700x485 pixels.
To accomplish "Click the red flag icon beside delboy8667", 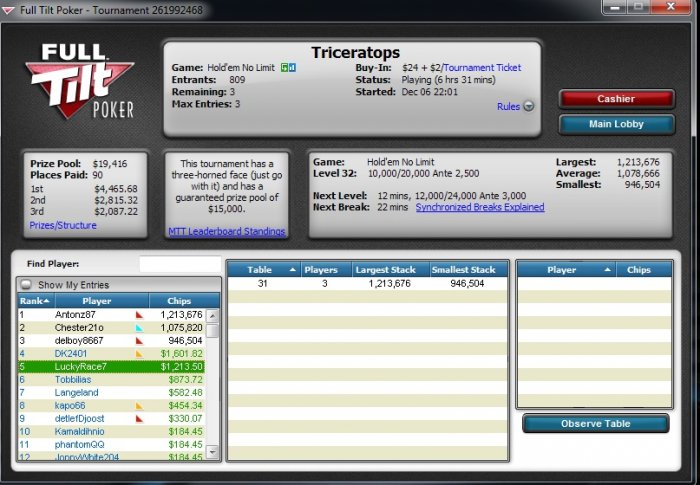I will click(x=139, y=341).
